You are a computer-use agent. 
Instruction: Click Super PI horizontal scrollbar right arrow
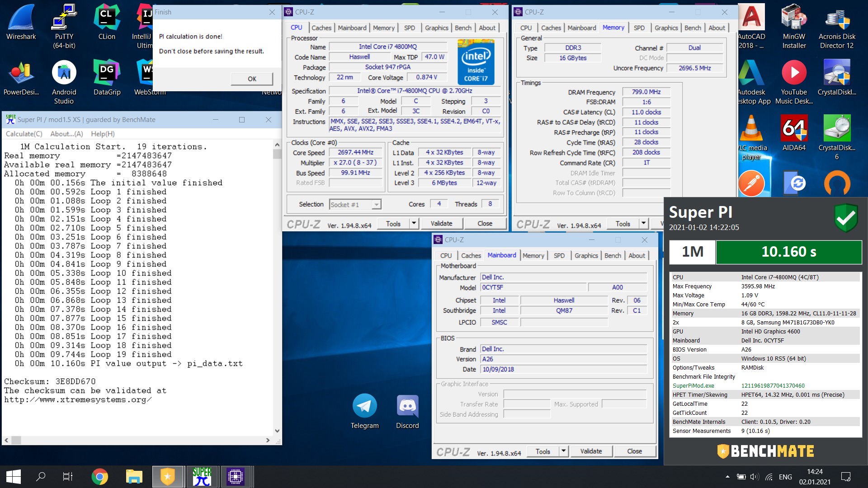[268, 440]
